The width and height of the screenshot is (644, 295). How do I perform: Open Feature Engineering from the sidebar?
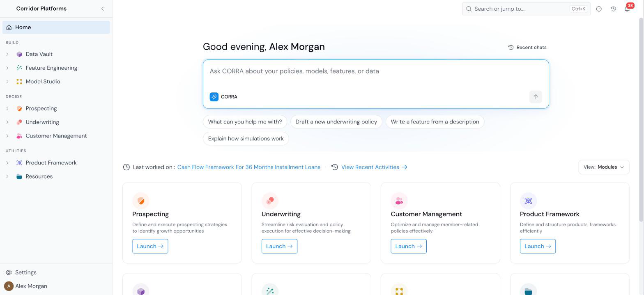51,68
